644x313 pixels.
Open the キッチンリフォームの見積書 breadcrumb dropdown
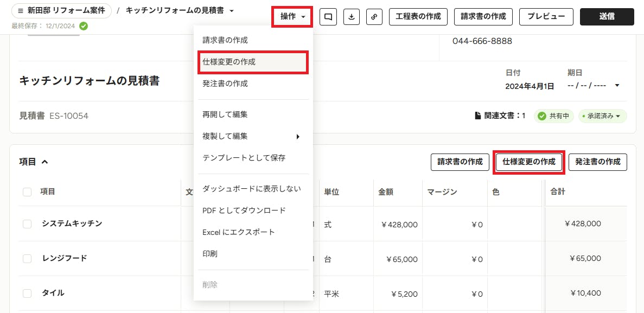(x=232, y=11)
